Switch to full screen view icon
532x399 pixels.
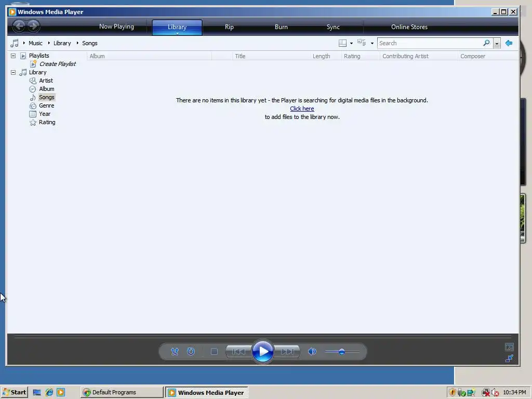(509, 347)
